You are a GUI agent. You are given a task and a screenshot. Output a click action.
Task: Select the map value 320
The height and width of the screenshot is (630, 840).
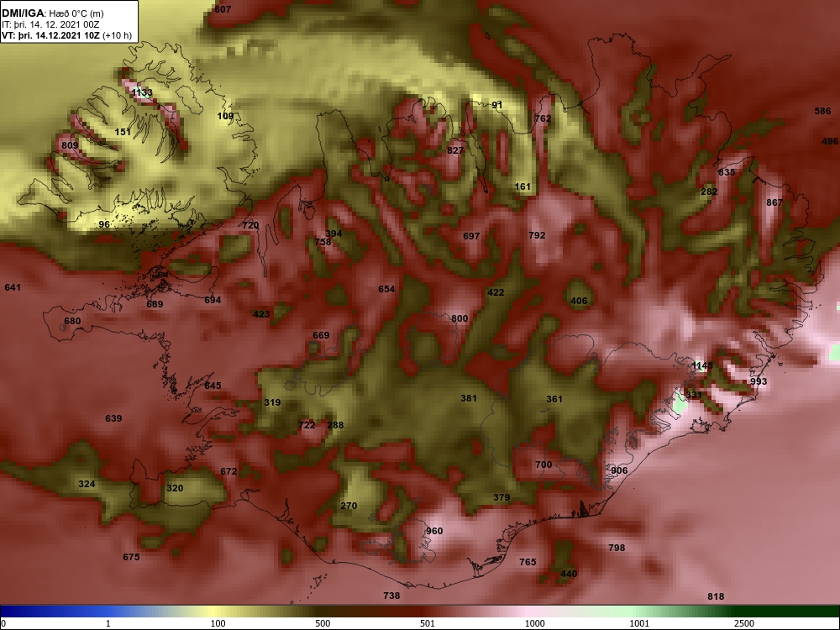(175, 489)
